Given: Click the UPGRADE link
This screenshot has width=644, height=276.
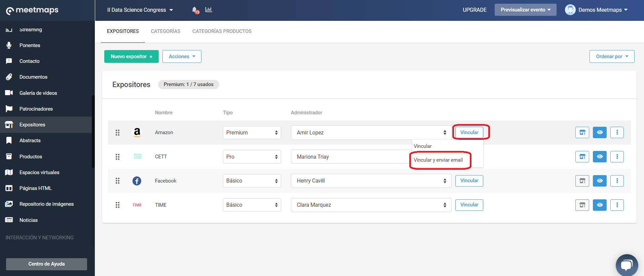Looking at the screenshot, I should 475,10.
